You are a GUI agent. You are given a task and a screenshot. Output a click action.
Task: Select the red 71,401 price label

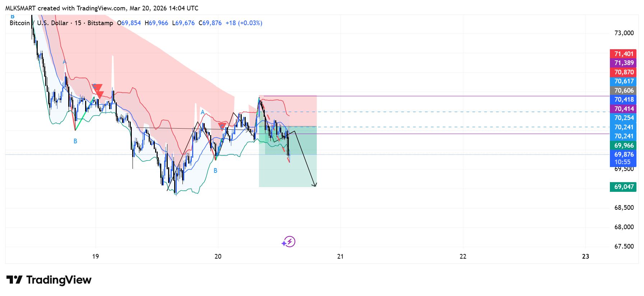coord(623,54)
